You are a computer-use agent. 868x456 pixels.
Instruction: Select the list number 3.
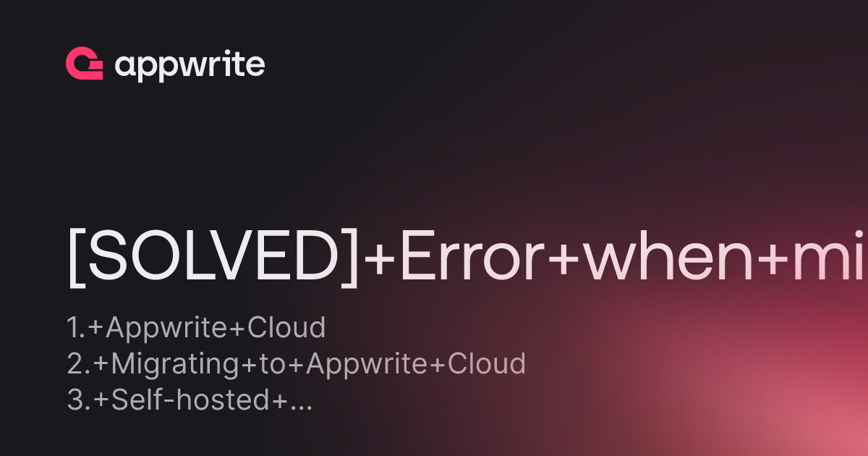77,400
